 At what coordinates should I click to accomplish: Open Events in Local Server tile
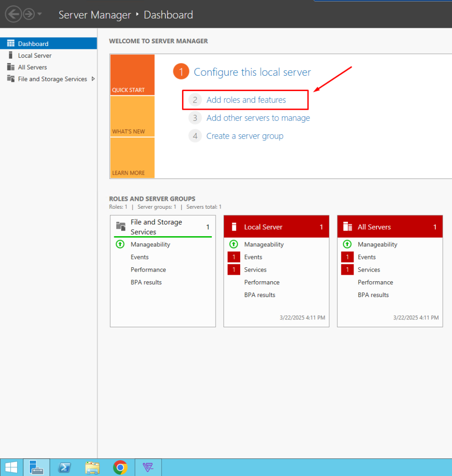coord(253,257)
